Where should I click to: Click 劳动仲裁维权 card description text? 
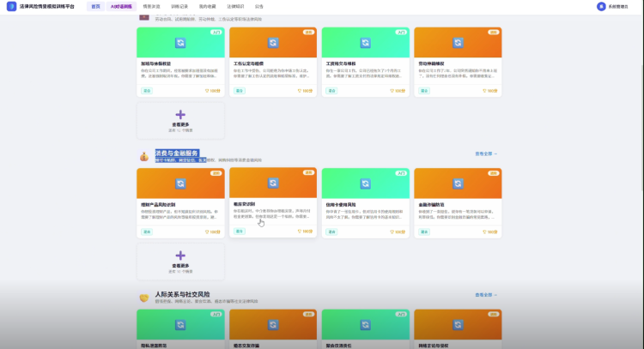point(458,74)
